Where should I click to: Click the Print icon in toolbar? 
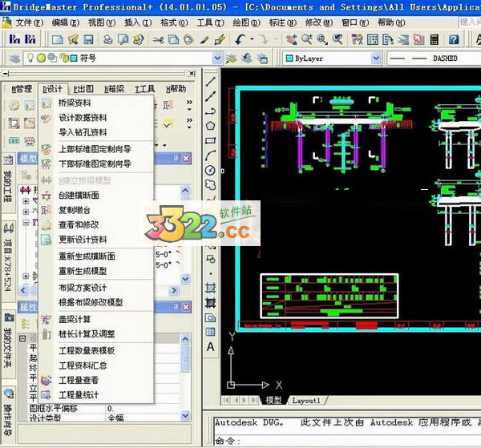[x=107, y=39]
